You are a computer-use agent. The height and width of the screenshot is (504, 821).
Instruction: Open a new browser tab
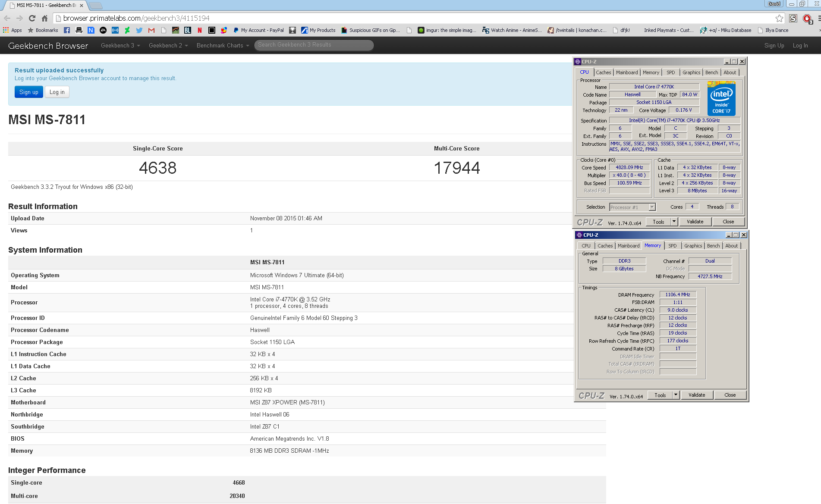[x=95, y=6]
